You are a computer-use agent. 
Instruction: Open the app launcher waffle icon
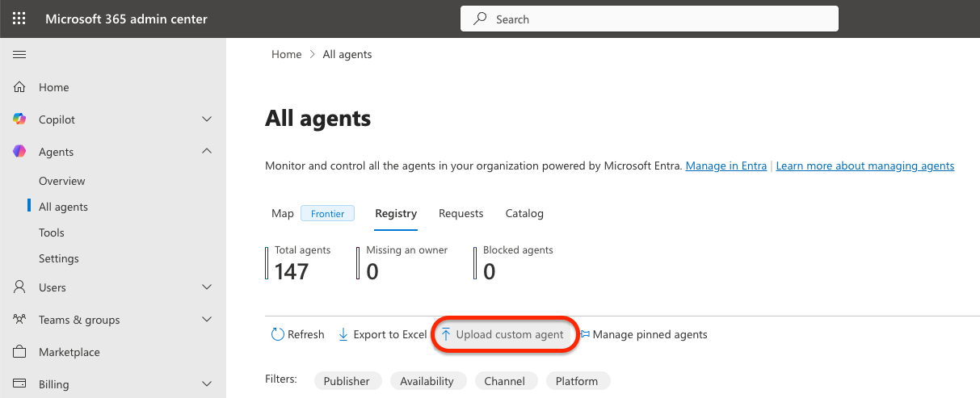[x=19, y=19]
